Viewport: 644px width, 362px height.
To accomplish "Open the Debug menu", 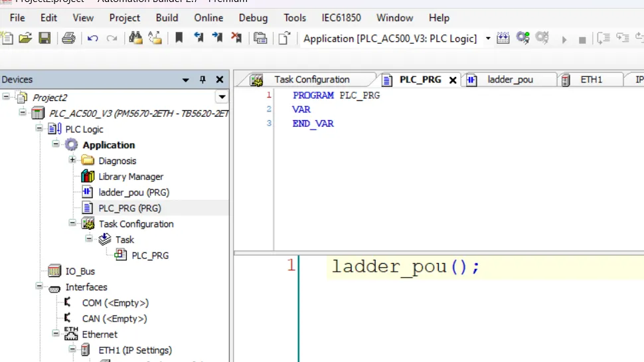I will tap(253, 18).
